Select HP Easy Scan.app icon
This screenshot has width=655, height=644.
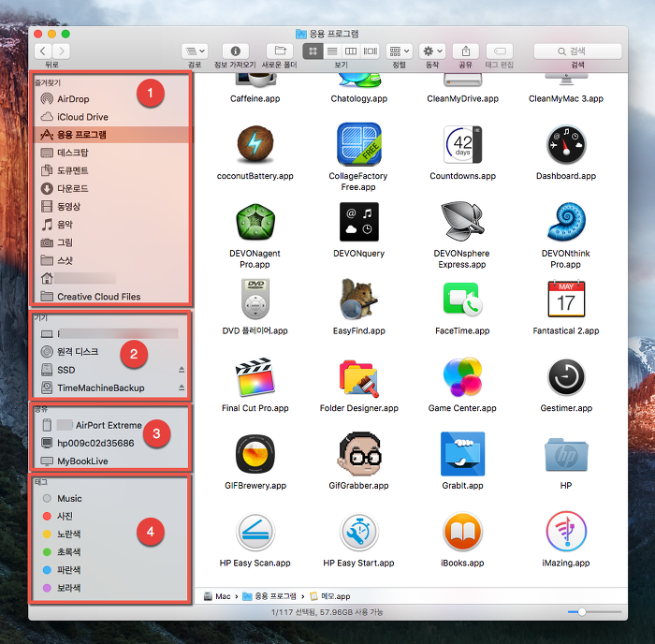(255, 532)
